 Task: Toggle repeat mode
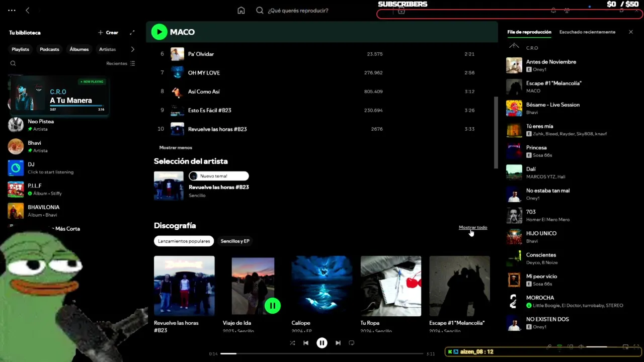point(352,343)
